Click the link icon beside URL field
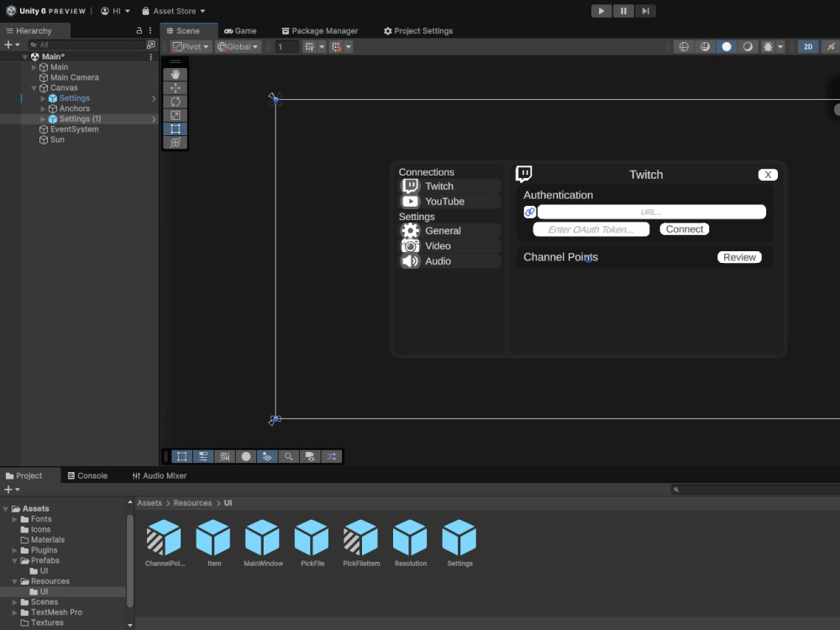 coord(529,213)
